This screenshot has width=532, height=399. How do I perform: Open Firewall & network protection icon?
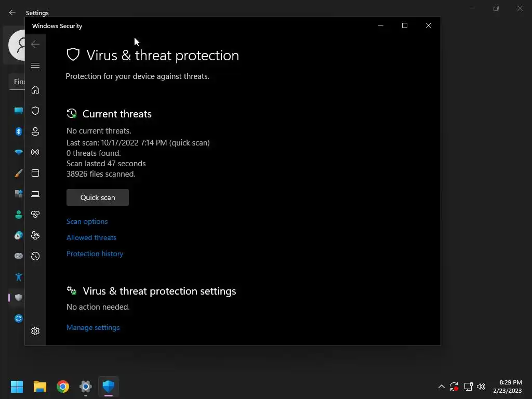35,152
